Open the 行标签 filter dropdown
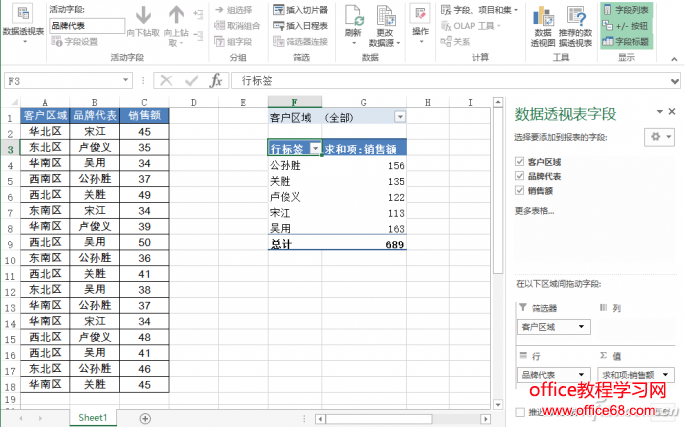 point(315,149)
